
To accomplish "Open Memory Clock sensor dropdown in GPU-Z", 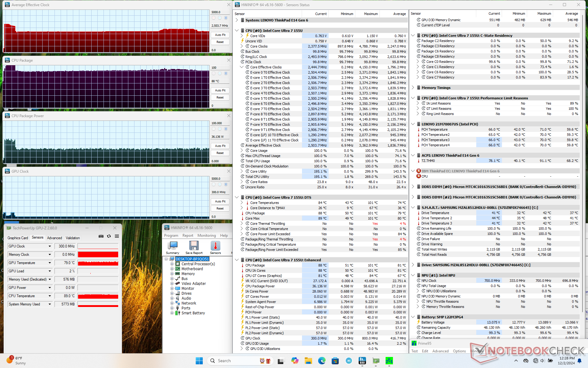I will pyautogui.click(x=50, y=255).
